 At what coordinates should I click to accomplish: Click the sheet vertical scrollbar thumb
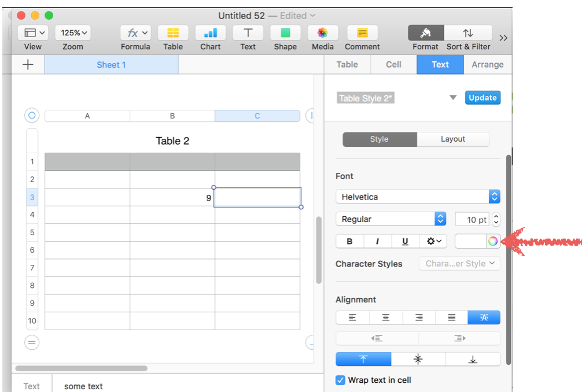click(x=318, y=250)
